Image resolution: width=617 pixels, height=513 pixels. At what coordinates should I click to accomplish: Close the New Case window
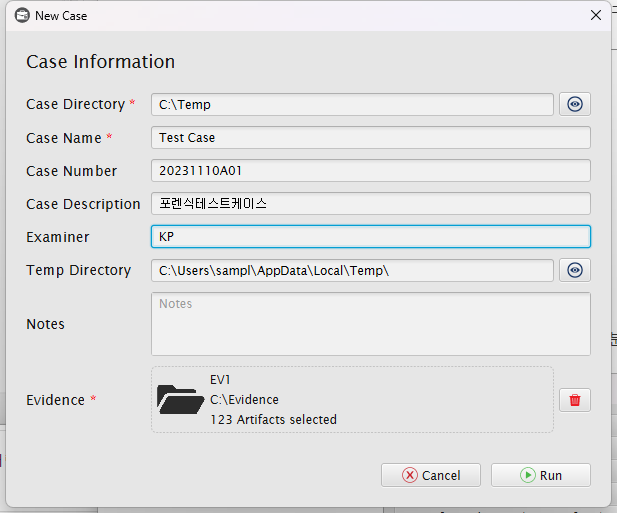click(x=596, y=15)
